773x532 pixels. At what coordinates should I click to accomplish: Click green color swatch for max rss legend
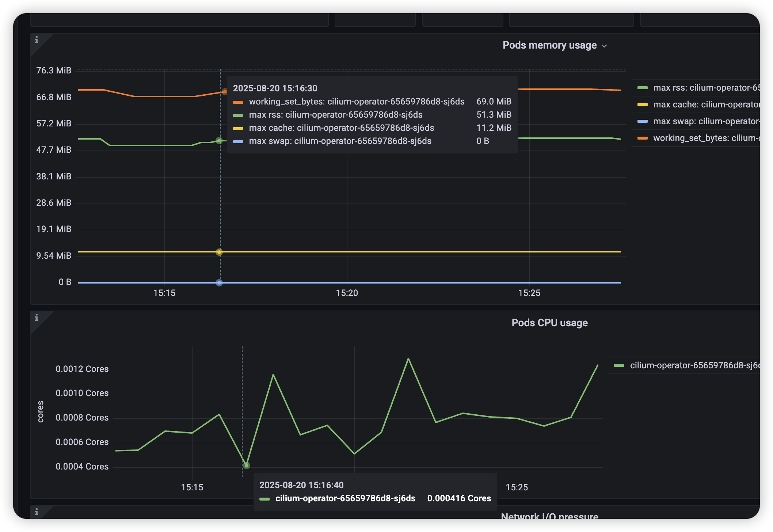642,88
